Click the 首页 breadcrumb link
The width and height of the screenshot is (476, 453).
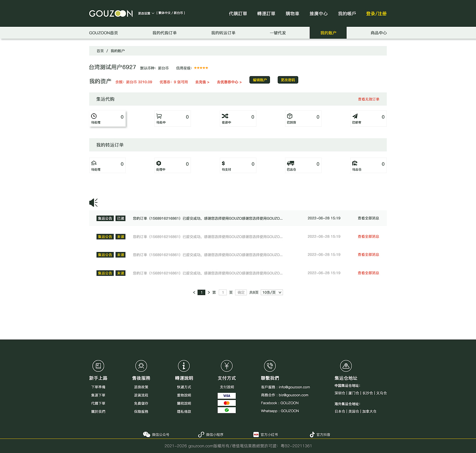(x=100, y=51)
